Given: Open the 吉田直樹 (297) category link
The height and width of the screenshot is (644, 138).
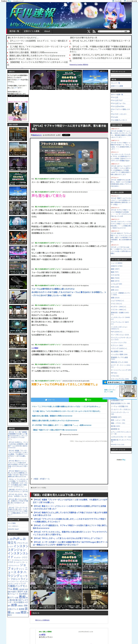Looking at the screenshot, I should click(116, 417).
